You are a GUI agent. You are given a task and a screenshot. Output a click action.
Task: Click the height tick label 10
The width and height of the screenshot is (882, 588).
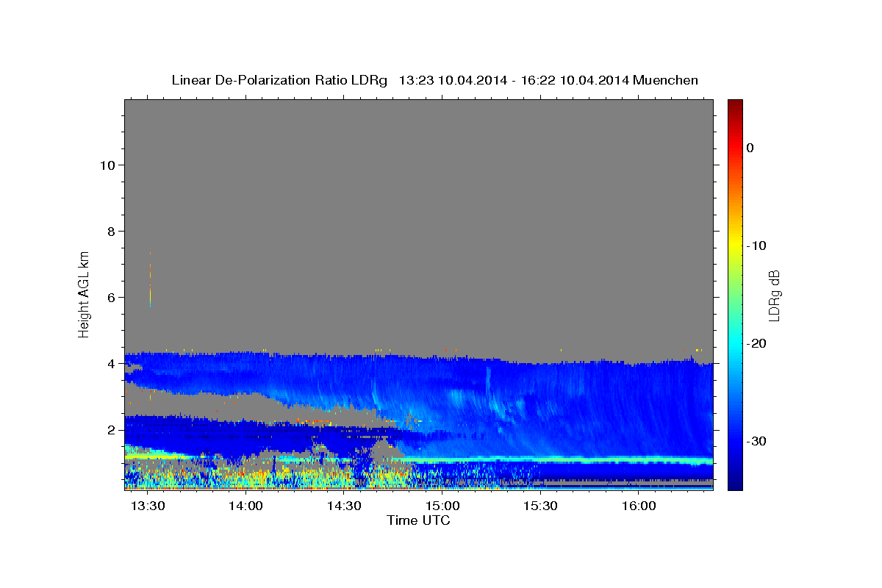107,165
